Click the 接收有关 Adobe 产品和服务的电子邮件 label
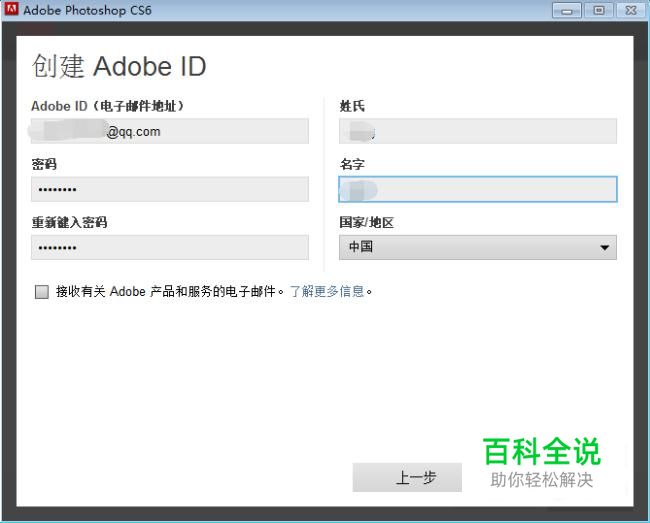 coord(170,291)
